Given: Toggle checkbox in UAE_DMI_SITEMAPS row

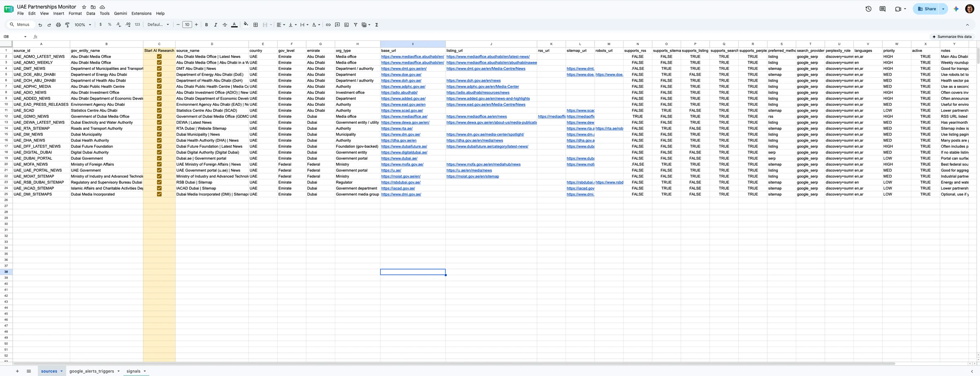Looking at the screenshot, I should (159, 194).
